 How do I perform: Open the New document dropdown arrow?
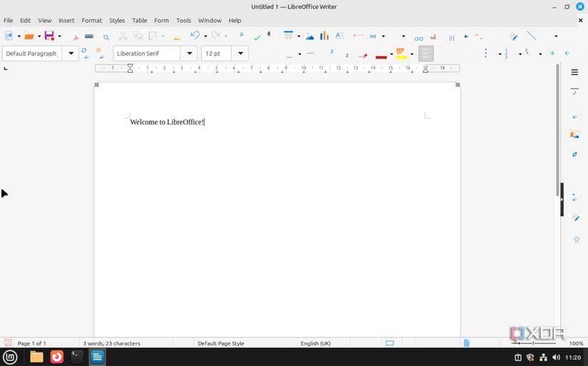coord(19,36)
